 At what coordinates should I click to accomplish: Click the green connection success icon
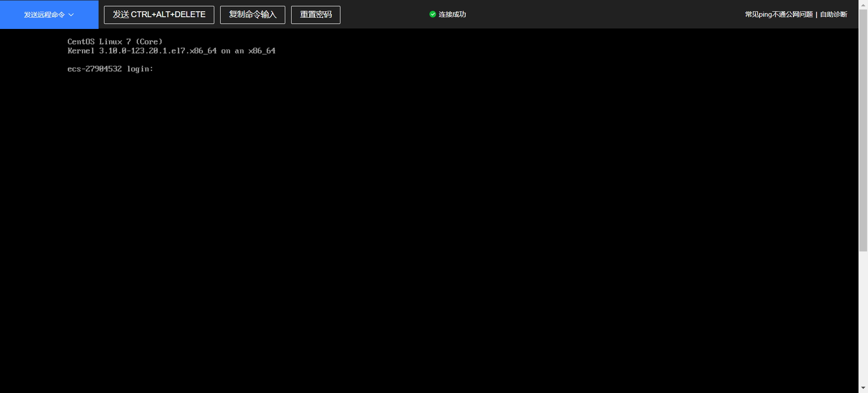coord(433,14)
